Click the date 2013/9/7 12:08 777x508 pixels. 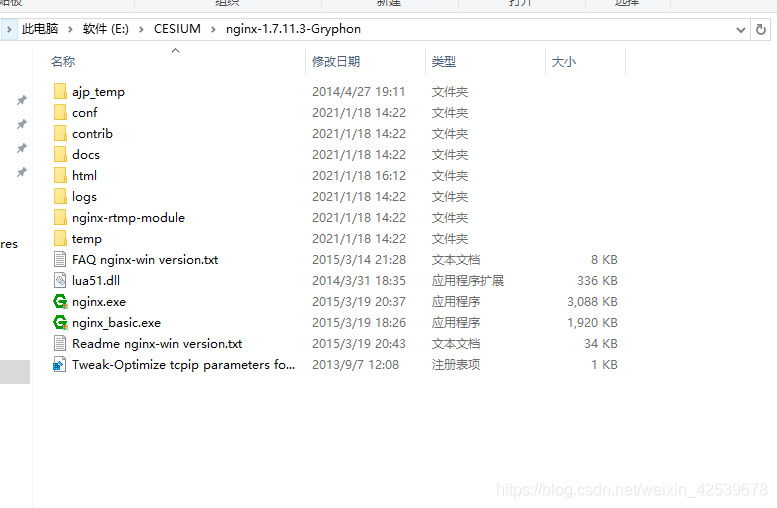click(355, 364)
